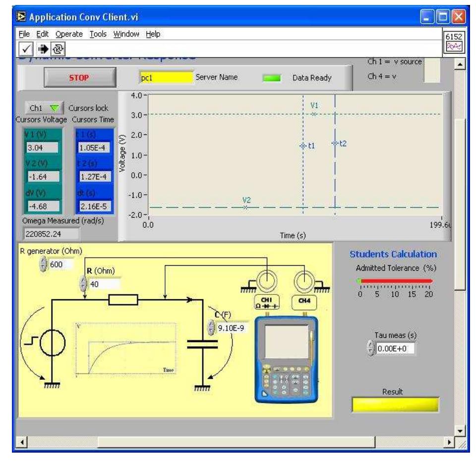Click the R (Ohm) field showing 40
Viewport: 476px width, 468px height.
tap(104, 284)
